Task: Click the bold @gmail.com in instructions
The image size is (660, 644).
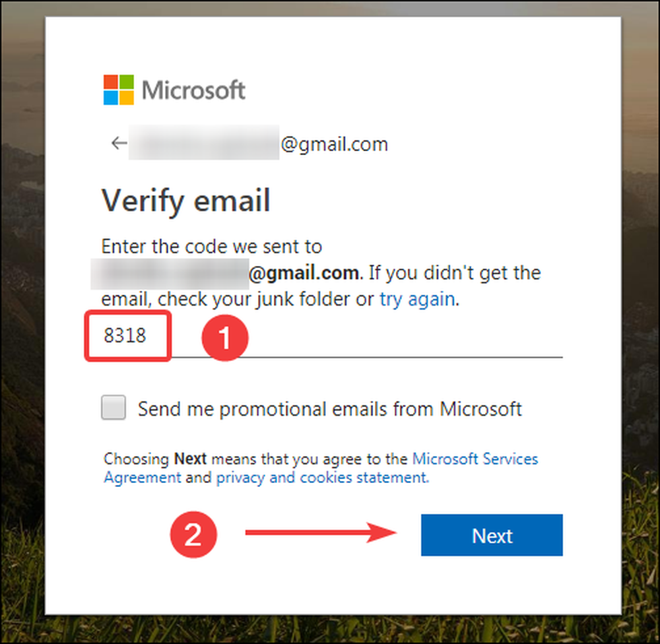Action: tap(304, 273)
